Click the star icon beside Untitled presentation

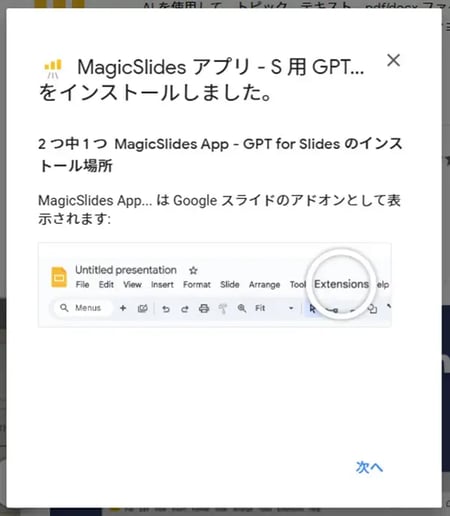[x=193, y=270]
